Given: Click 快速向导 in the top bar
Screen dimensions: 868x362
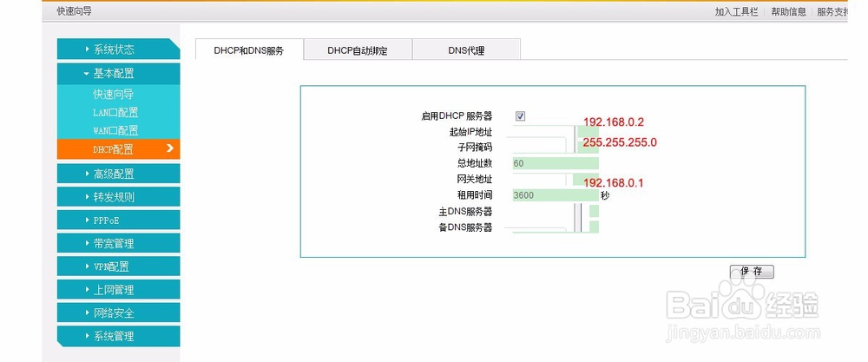Looking at the screenshot, I should [x=74, y=11].
